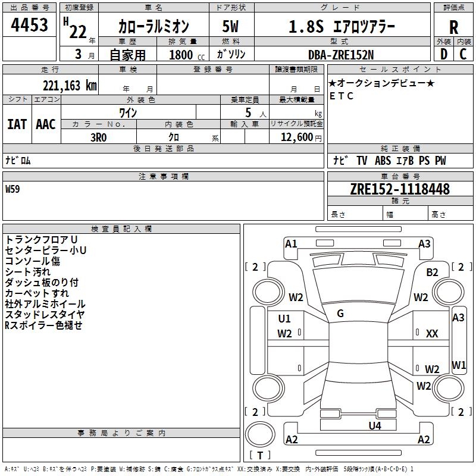Click the interior grade C cell
The width and height of the screenshot is (476, 476).
coord(464,54)
